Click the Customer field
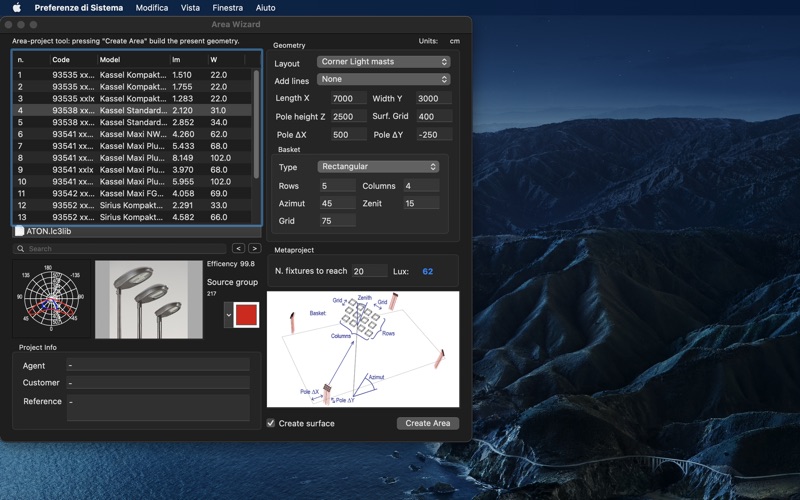 (x=158, y=383)
